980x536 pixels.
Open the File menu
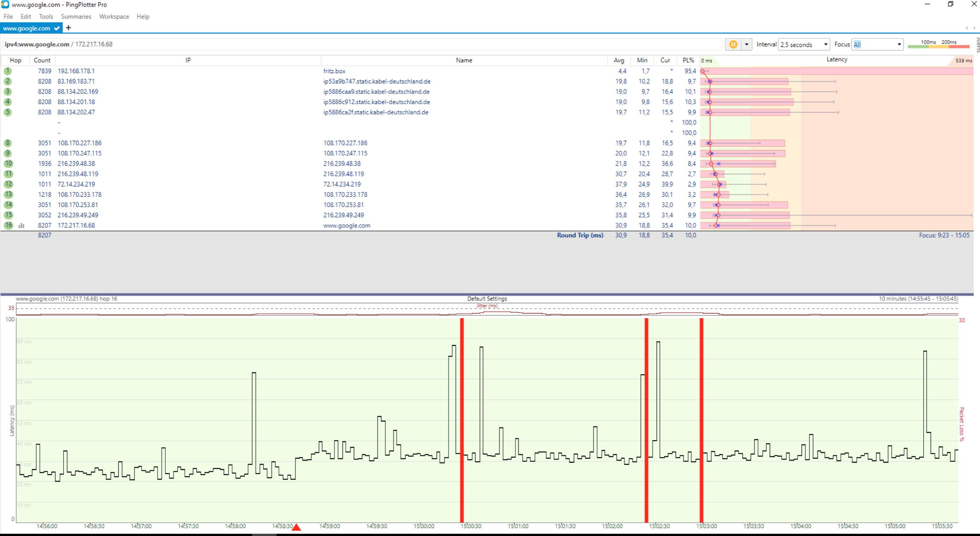pyautogui.click(x=8, y=16)
